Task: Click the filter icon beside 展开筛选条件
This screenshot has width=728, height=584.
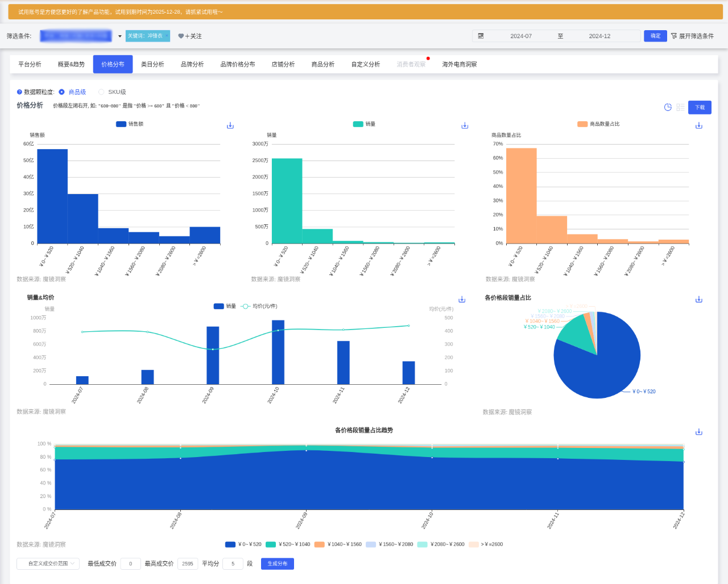Action: point(674,36)
